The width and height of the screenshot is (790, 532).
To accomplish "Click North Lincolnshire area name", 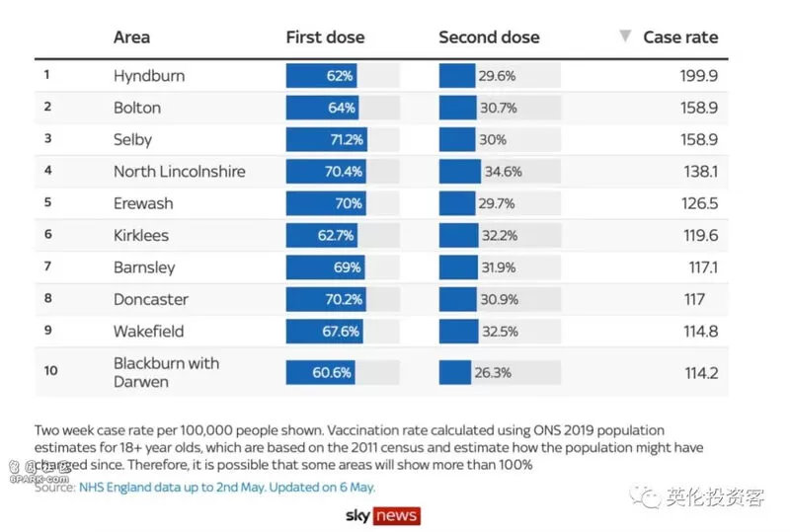I will coord(180,172).
